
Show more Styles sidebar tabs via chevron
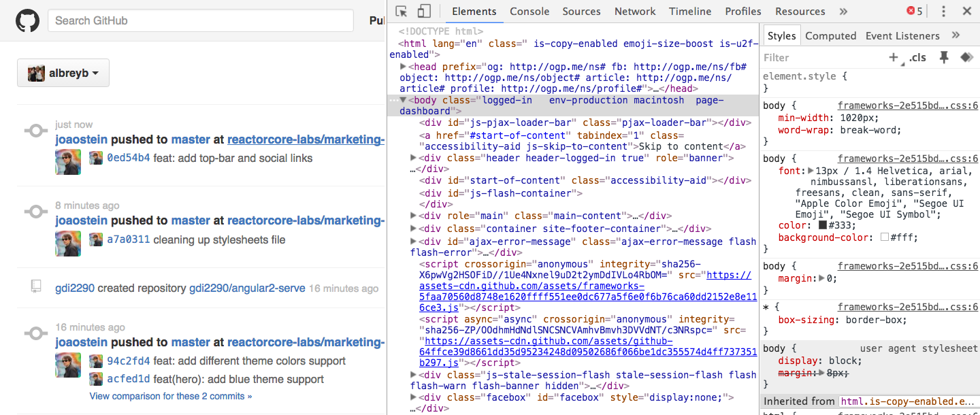[x=955, y=35]
